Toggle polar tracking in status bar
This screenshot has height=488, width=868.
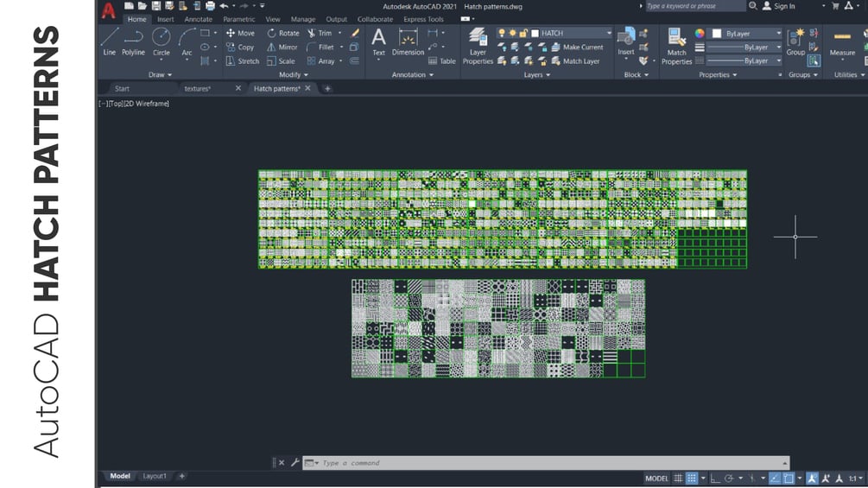tap(728, 478)
